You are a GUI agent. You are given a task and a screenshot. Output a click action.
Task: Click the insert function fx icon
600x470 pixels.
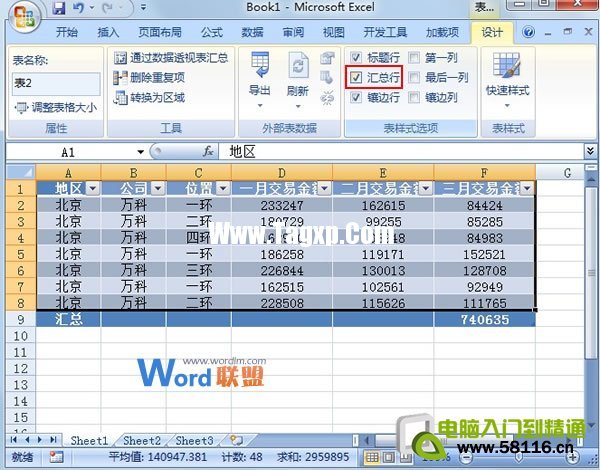pyautogui.click(x=208, y=152)
